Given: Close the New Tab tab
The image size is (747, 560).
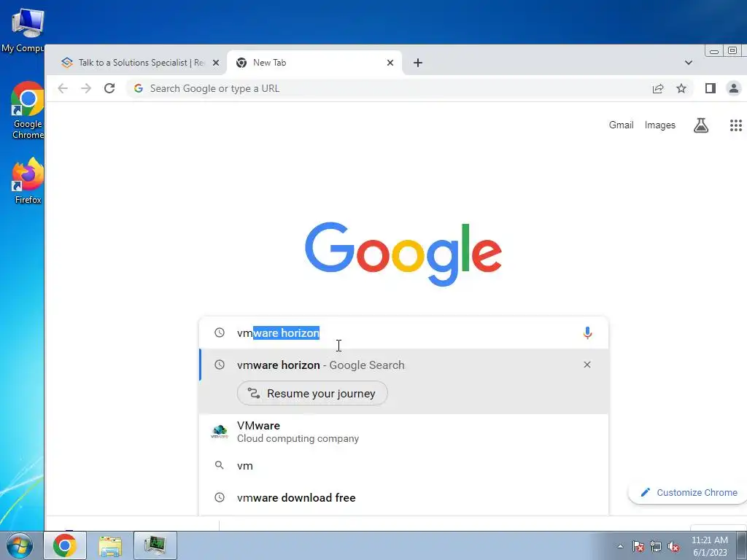Looking at the screenshot, I should (390, 63).
